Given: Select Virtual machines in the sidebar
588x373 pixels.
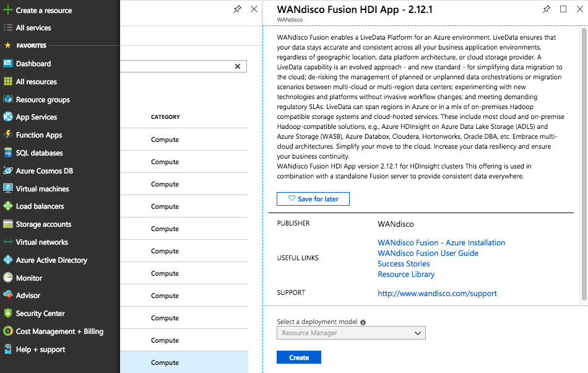Looking at the screenshot, I should pos(42,189).
